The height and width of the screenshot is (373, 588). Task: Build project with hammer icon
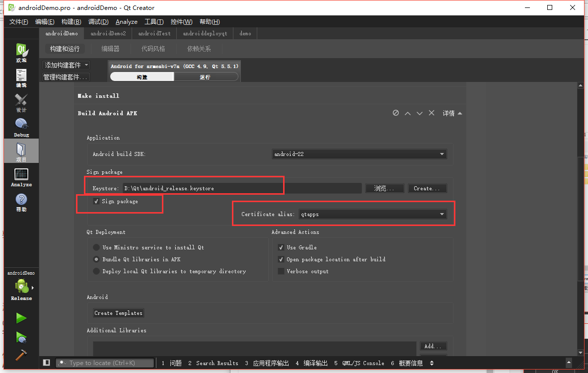click(21, 355)
